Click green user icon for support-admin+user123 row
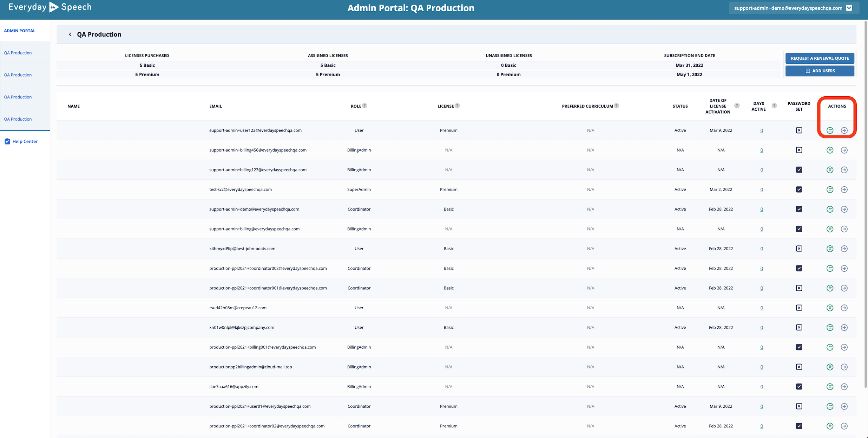Screen dimensions: 868x438 pyautogui.click(x=830, y=130)
